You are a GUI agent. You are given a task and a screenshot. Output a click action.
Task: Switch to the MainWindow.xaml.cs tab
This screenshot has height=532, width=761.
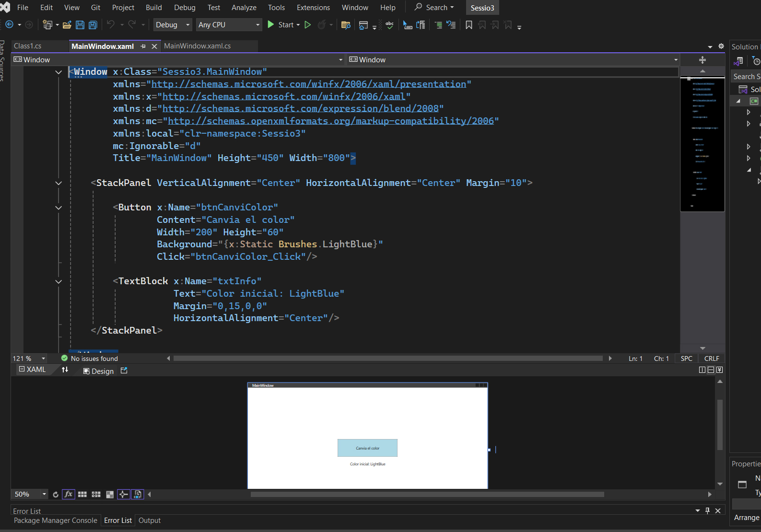197,46
